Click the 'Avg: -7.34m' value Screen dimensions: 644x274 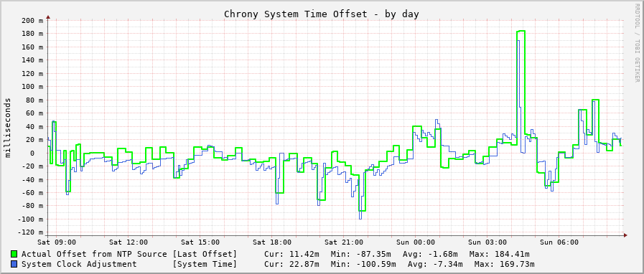pyautogui.click(x=436, y=264)
